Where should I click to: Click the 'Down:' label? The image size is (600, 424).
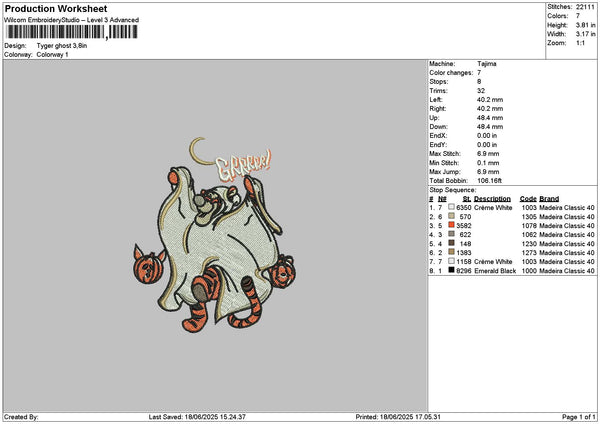coord(438,127)
